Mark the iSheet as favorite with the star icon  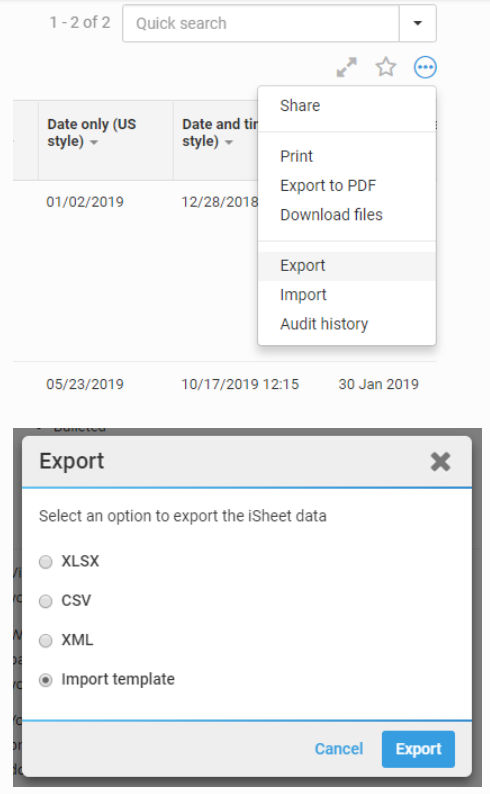pyautogui.click(x=386, y=66)
